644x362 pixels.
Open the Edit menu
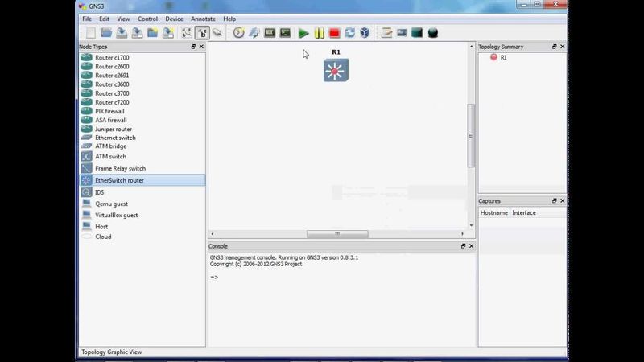(x=104, y=19)
